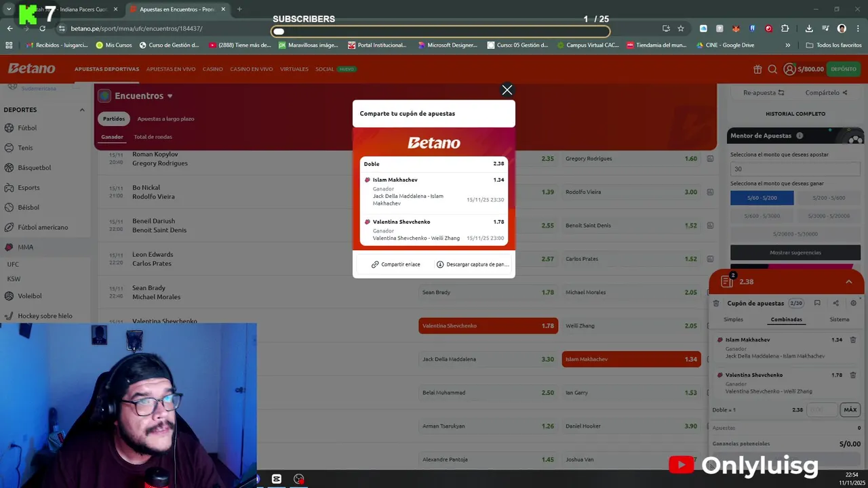Collapse the bet slip chevron
868x488 pixels.
848,282
